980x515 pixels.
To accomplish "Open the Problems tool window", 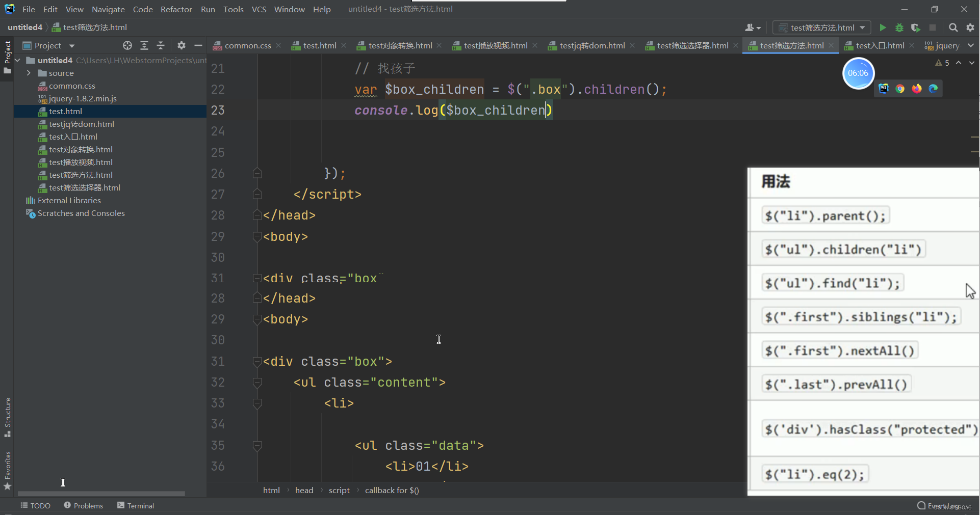I will pos(84,505).
